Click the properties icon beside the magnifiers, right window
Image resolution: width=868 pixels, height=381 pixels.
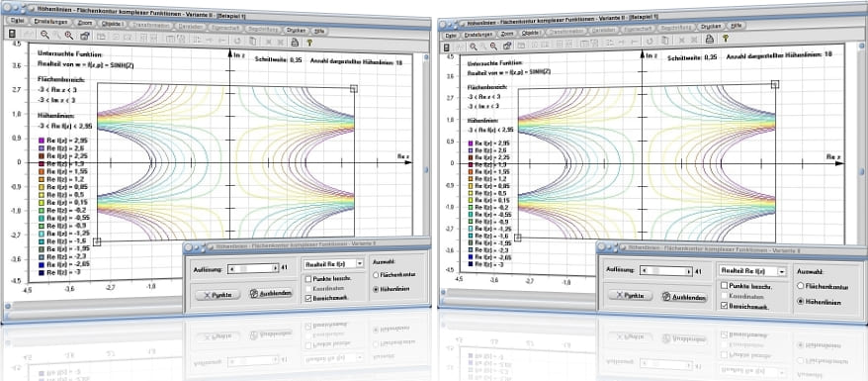click(x=507, y=45)
